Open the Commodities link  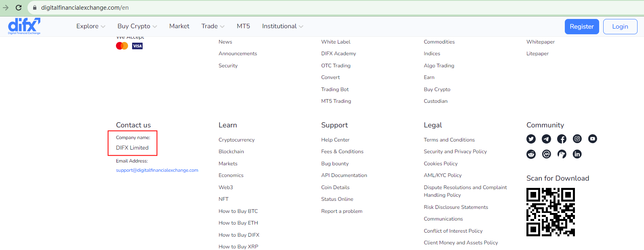pos(439,42)
